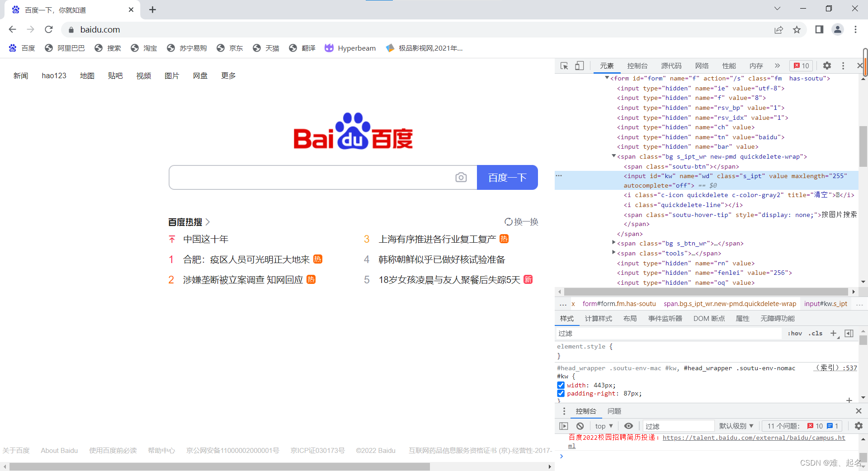Open the 新闻 navigation link
Image resolution: width=868 pixels, height=471 pixels.
point(21,76)
